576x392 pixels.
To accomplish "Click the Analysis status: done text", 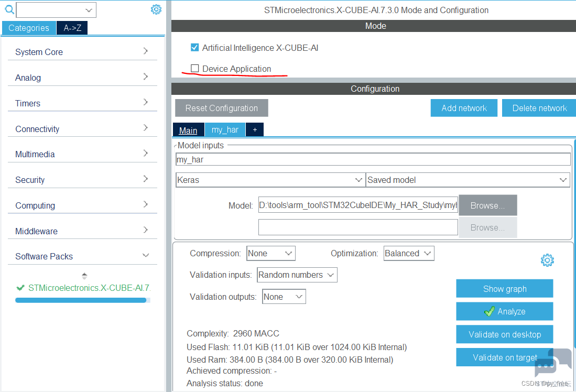I will point(225,383).
